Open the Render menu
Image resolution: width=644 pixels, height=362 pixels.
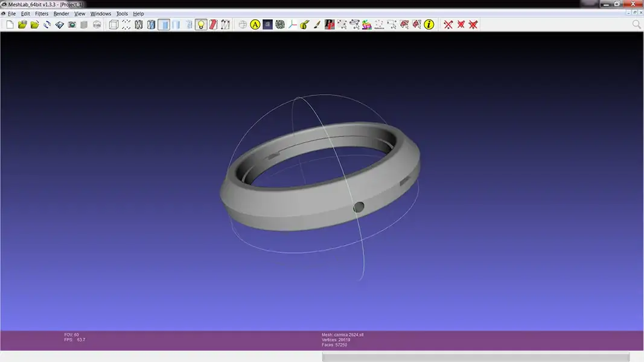tap(61, 13)
